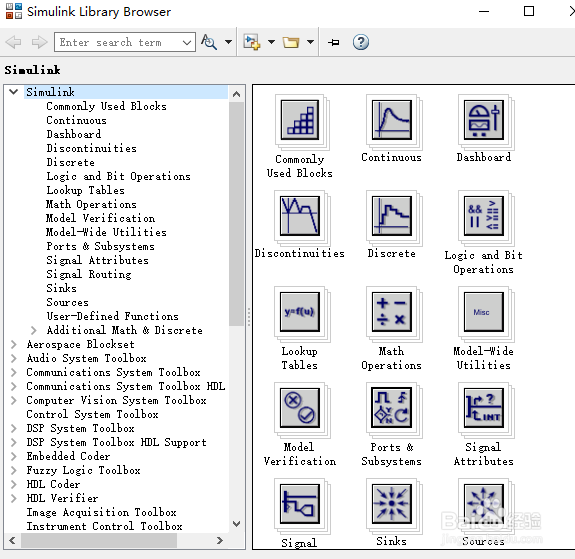
Task: Open the Model-Wide Utilities Misc icon
Action: coord(484,312)
